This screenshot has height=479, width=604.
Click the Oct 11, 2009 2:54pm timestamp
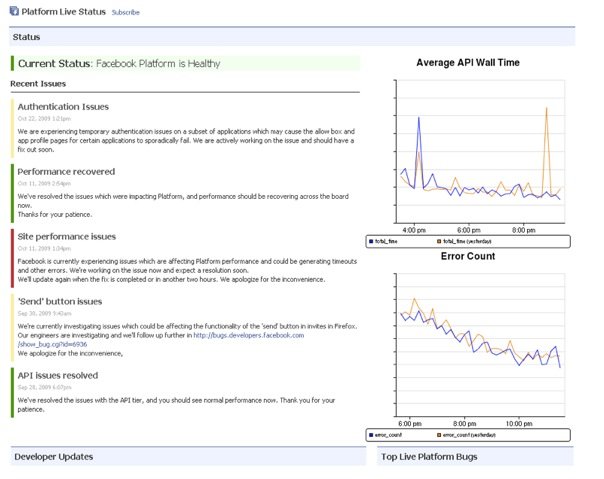tap(44, 183)
